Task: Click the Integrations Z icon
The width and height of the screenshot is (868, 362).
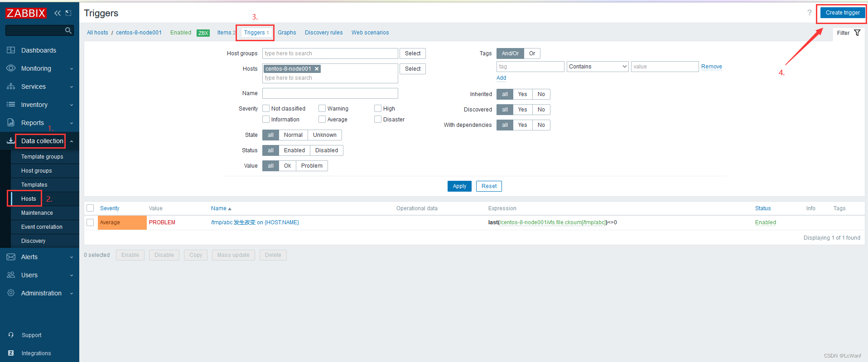Action: (11, 353)
